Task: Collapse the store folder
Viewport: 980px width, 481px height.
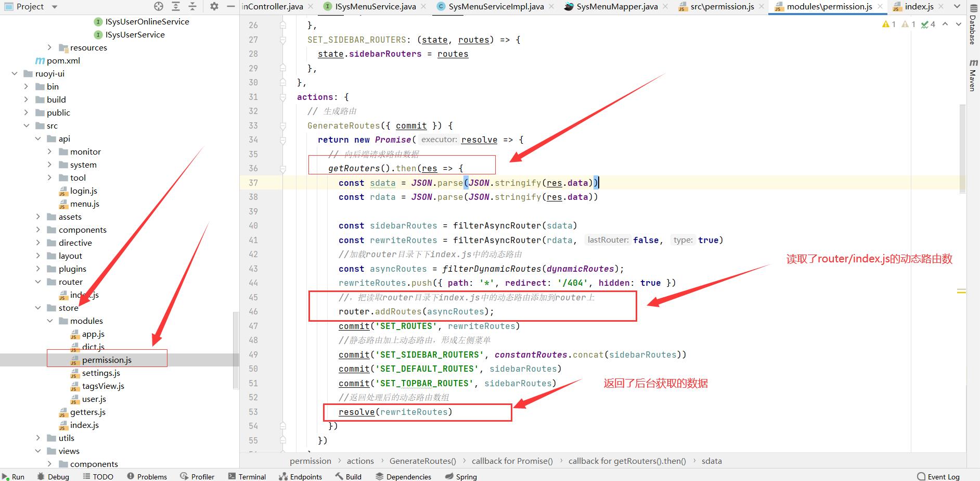Action: coord(38,308)
